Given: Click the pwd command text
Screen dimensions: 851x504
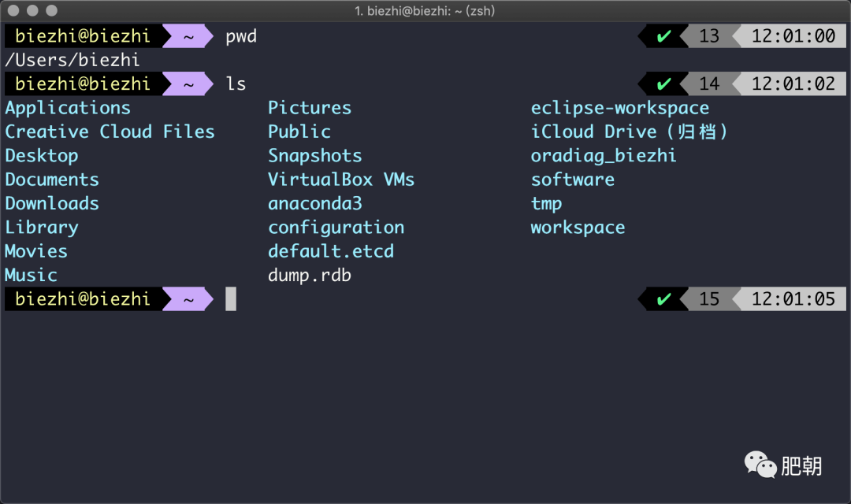Looking at the screenshot, I should (x=241, y=37).
